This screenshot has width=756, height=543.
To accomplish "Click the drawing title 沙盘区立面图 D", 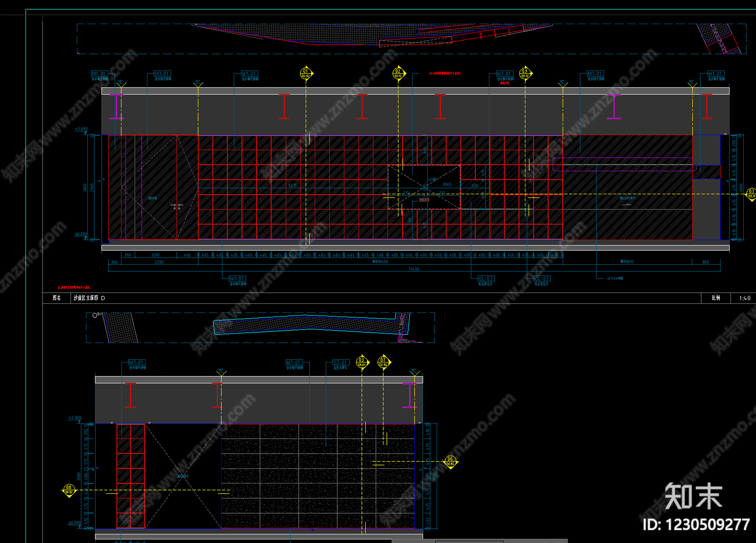I will [x=89, y=298].
